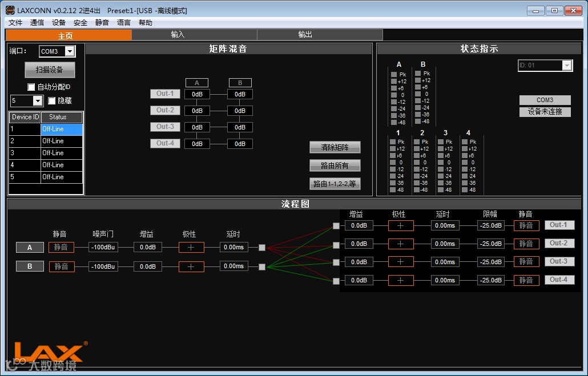
Task: Mute the Out-3 output channel
Action: (x=526, y=262)
